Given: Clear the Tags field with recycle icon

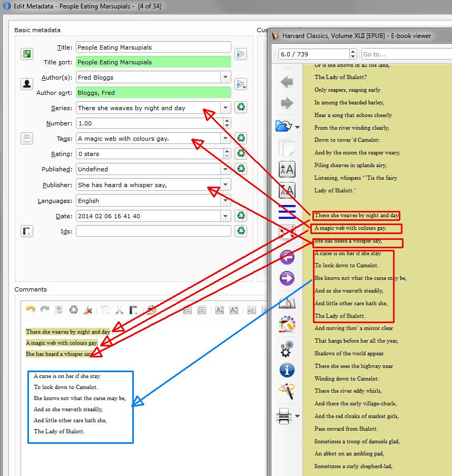Looking at the screenshot, I should tap(241, 138).
